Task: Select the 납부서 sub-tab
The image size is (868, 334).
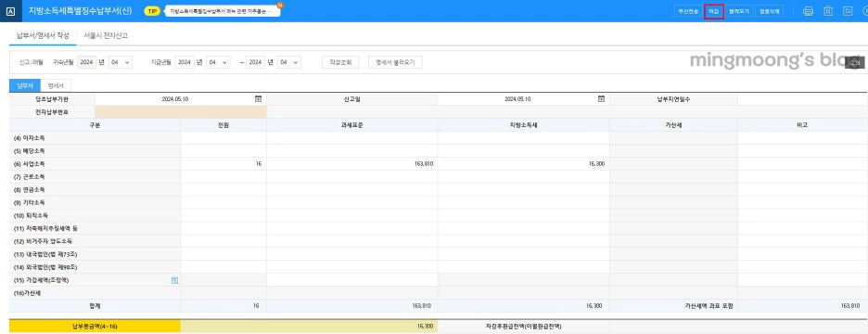Action: pos(25,86)
